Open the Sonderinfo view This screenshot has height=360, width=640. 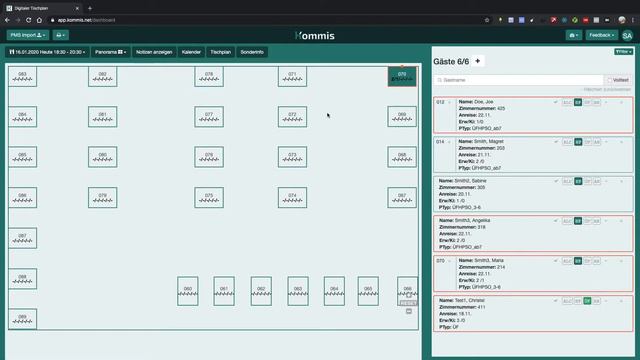[252, 52]
